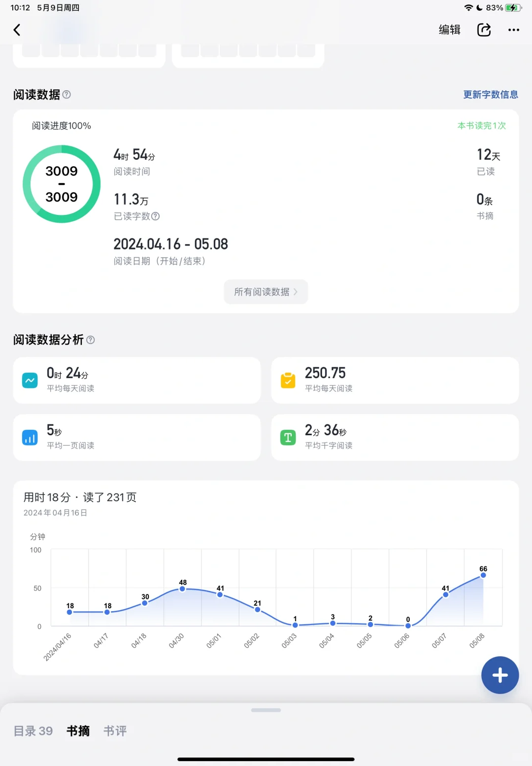Tap the 编辑 button
The width and height of the screenshot is (532, 766).
point(450,30)
